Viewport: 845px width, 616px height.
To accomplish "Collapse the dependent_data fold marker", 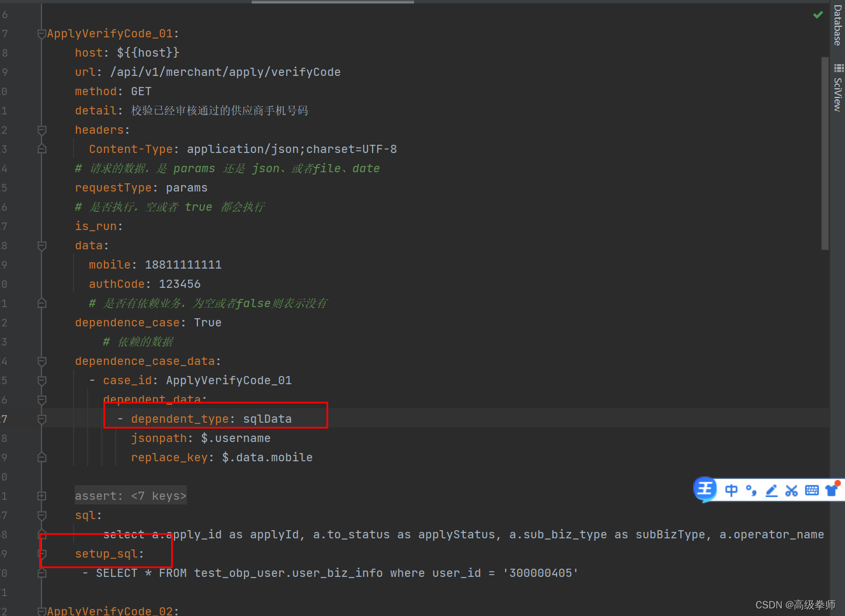I will [41, 399].
